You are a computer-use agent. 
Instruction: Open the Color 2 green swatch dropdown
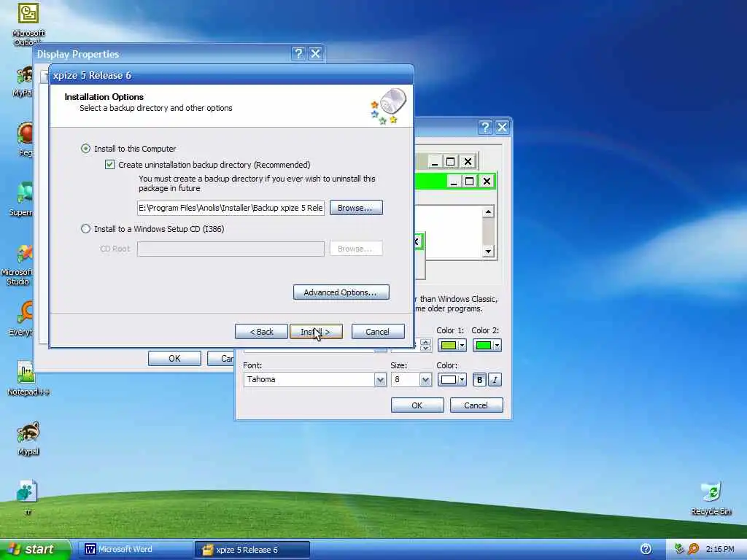[x=487, y=345]
